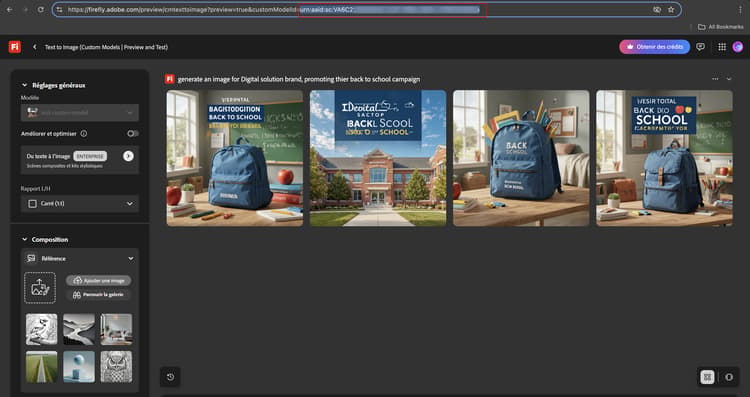
Task: Click the Rapport L/H label
Action: pos(35,188)
